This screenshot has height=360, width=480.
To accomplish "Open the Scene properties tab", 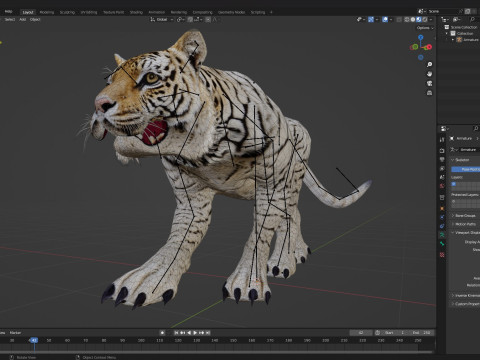I will pyautogui.click(x=442, y=177).
